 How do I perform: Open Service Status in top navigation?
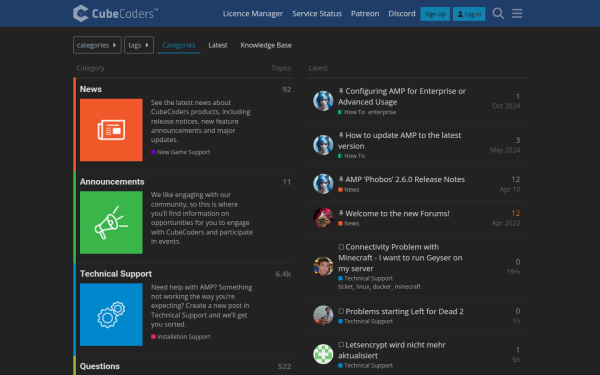[x=317, y=14]
